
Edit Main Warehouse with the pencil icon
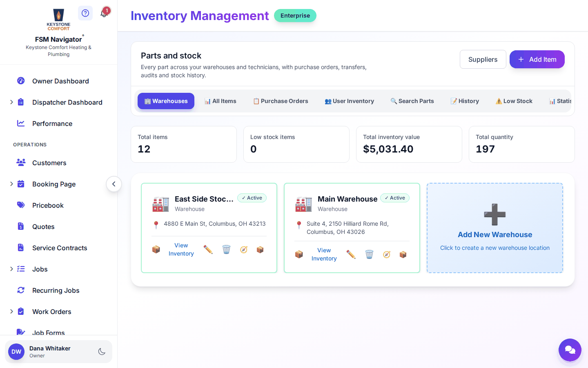pyautogui.click(x=351, y=254)
